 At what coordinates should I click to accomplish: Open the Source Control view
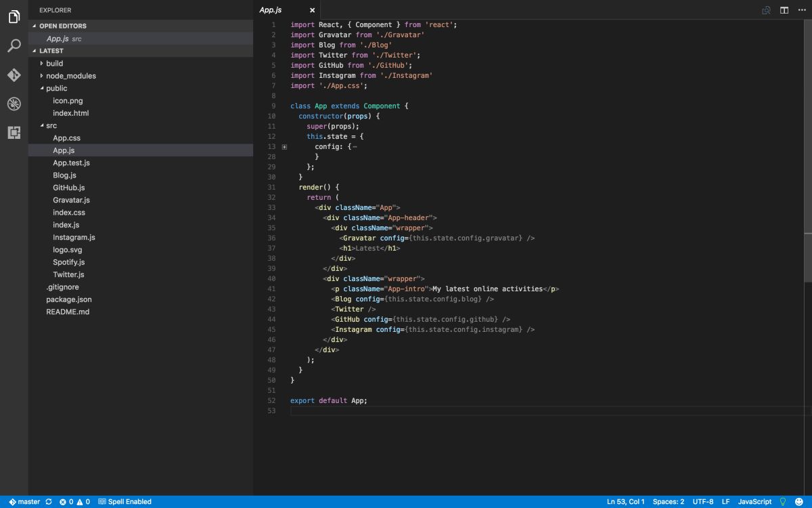tap(14, 75)
